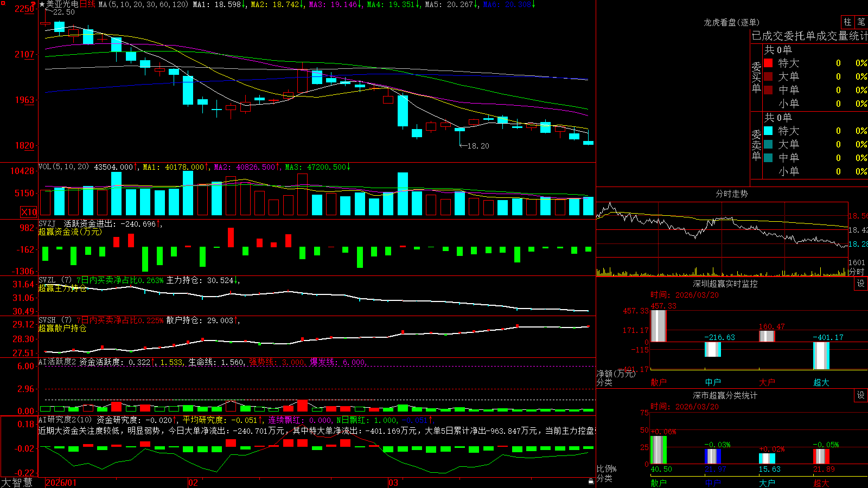Viewport: 868px width, 488px height.
Task: Click the MA(5,10,20,30,60,120) indicator label
Action: [x=143, y=4]
